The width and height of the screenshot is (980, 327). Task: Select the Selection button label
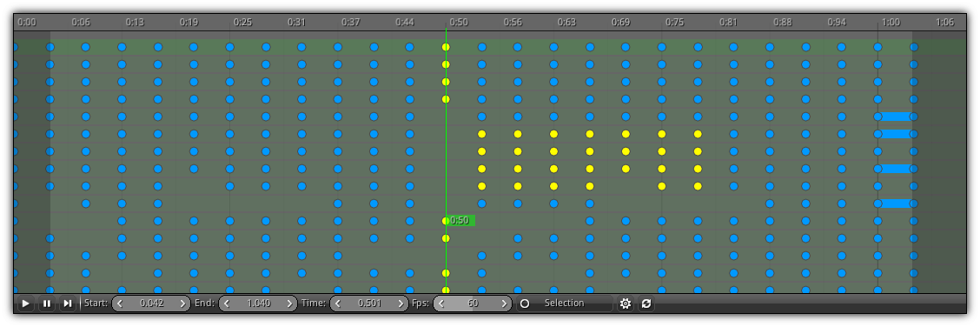(x=565, y=304)
